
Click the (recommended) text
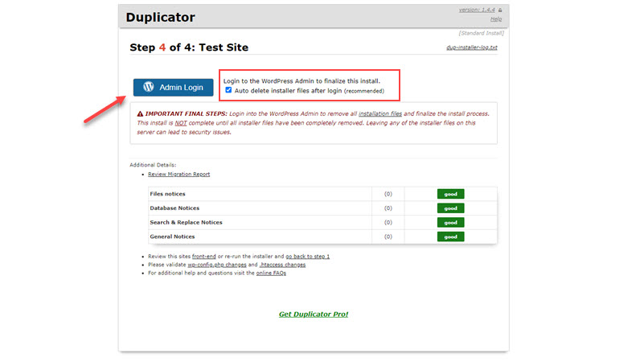click(x=364, y=91)
